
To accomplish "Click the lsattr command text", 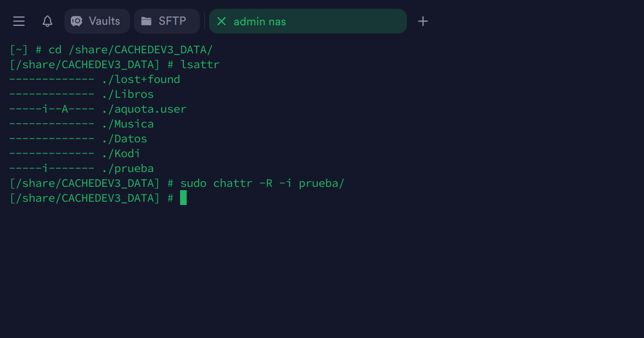I will (x=200, y=64).
